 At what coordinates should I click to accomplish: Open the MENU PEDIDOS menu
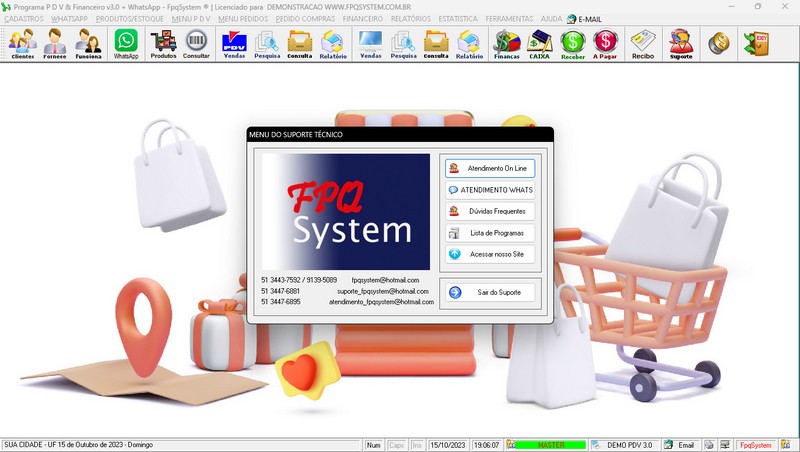coord(243,19)
